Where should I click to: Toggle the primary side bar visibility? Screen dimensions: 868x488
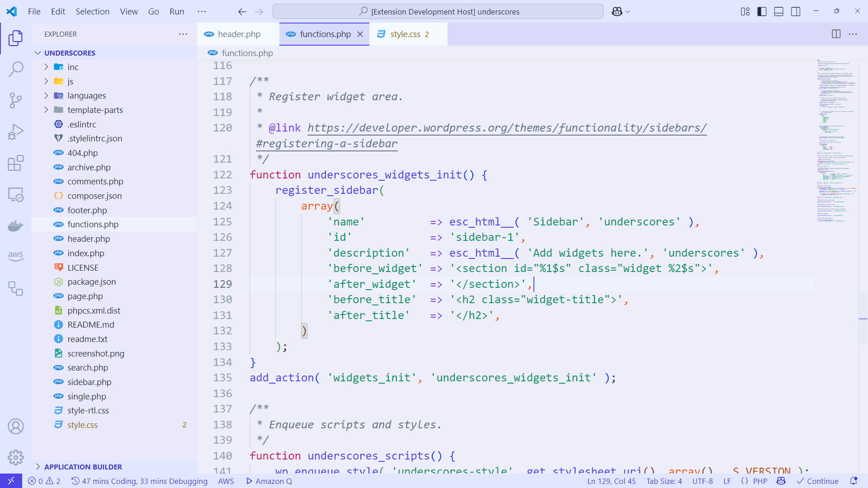(762, 12)
